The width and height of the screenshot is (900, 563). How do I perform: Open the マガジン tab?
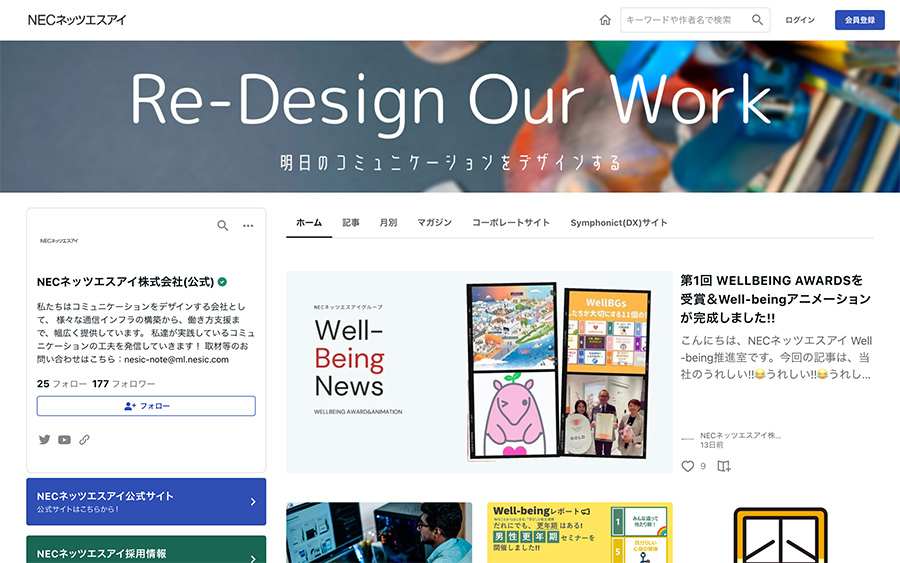click(435, 223)
